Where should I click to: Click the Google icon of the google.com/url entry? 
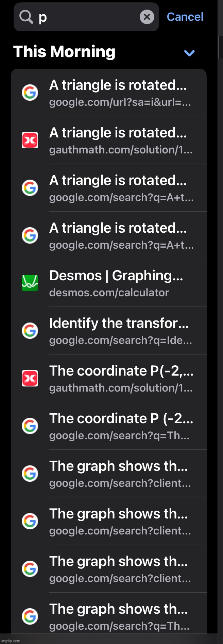30,93
